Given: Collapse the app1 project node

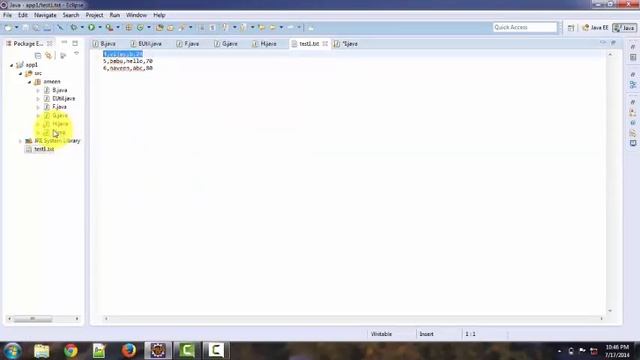Looking at the screenshot, I should pyautogui.click(x=11, y=65).
